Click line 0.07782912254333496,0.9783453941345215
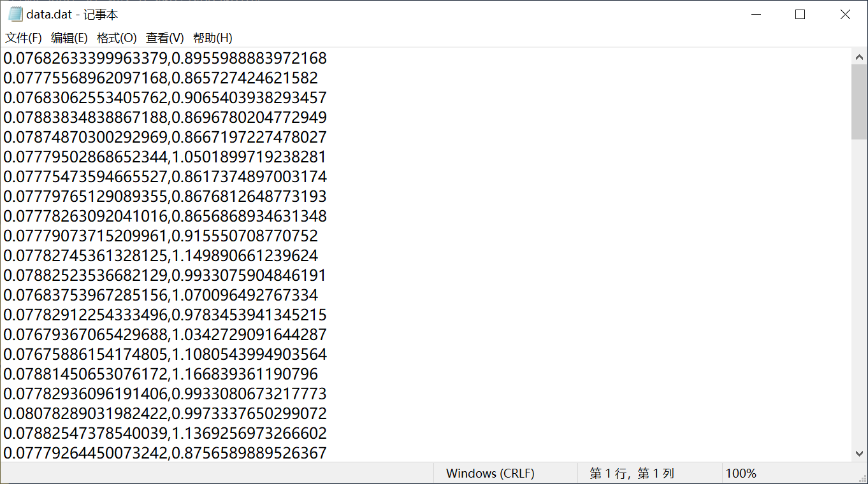Viewport: 868px width, 484px height. [x=165, y=315]
